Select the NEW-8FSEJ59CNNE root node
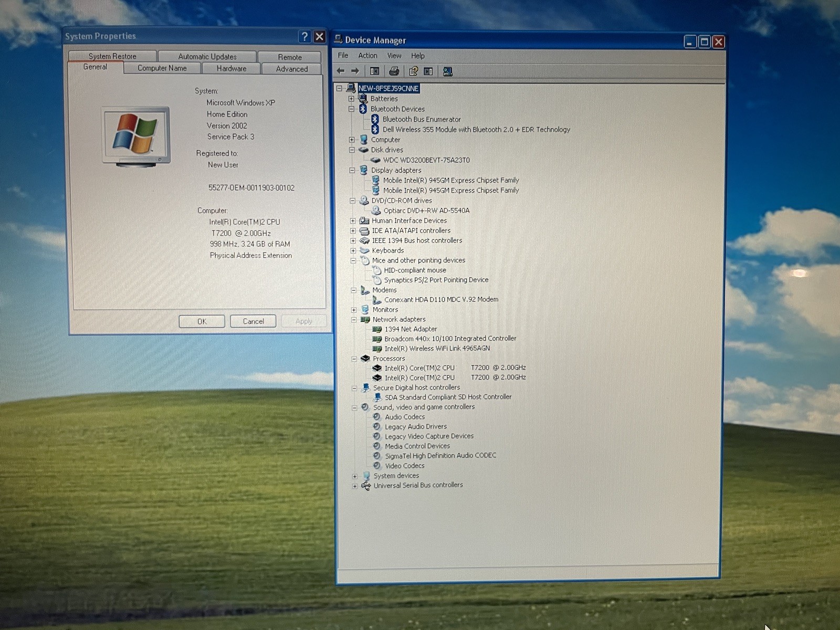 click(388, 88)
